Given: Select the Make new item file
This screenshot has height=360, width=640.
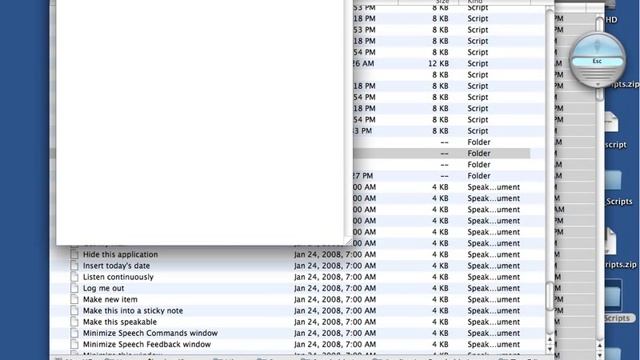Looking at the screenshot, I should tap(110, 300).
